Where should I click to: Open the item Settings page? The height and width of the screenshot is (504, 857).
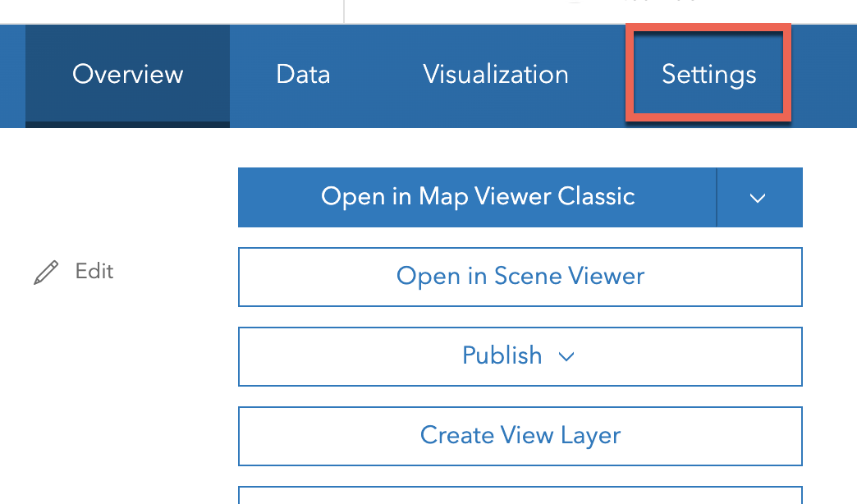[x=708, y=75]
